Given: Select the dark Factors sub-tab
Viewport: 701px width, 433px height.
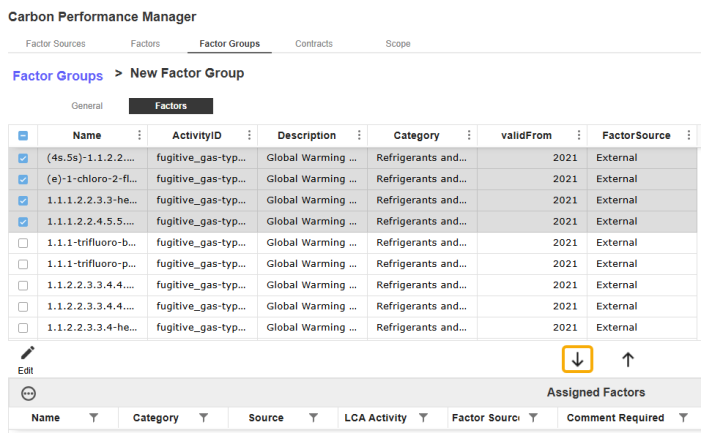Looking at the screenshot, I should coord(171,106).
